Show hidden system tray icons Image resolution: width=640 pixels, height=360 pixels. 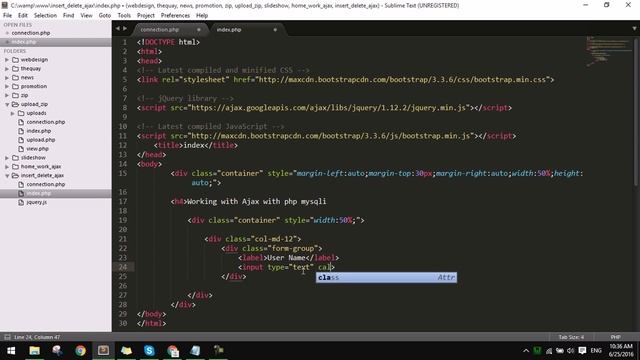(x=526, y=351)
